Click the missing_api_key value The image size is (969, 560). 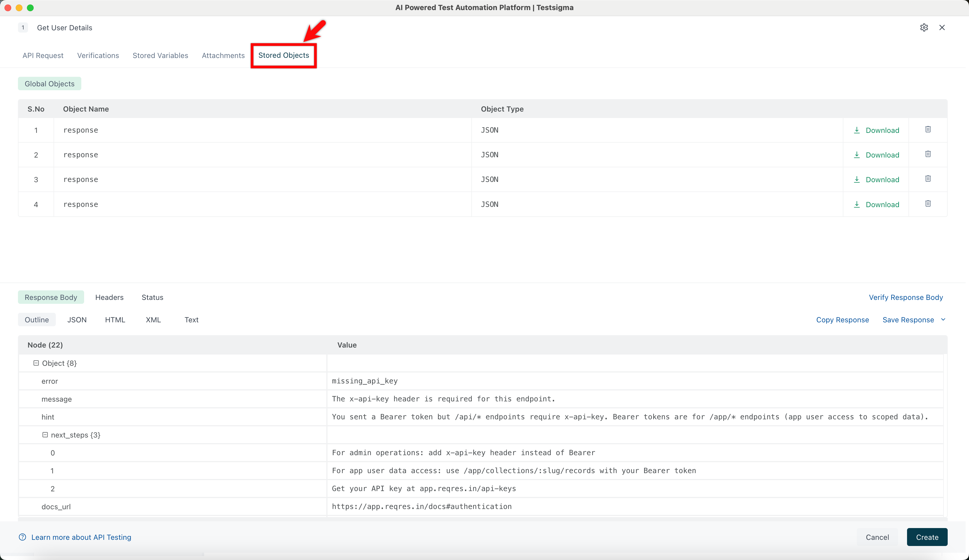[x=364, y=381]
